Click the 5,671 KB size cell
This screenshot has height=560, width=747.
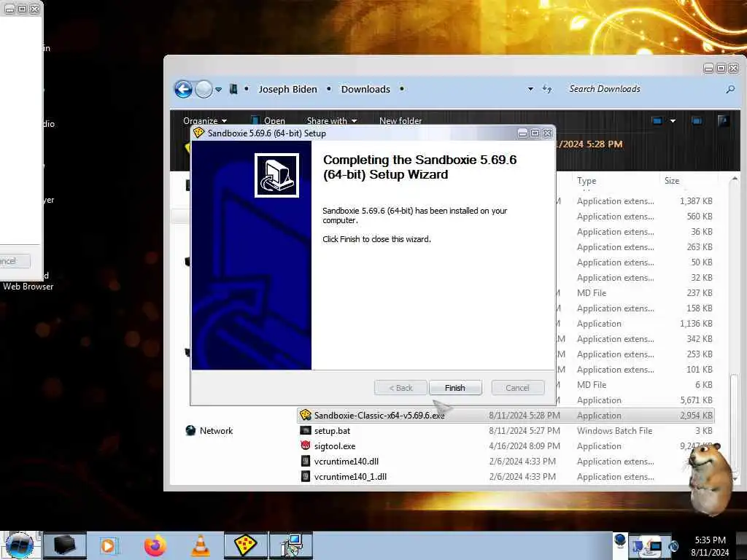(696, 400)
